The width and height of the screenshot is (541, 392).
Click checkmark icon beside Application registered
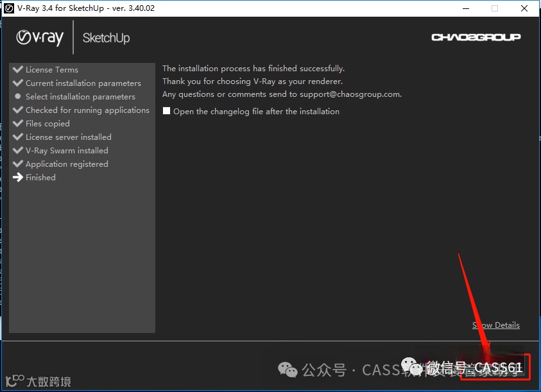[x=17, y=163]
